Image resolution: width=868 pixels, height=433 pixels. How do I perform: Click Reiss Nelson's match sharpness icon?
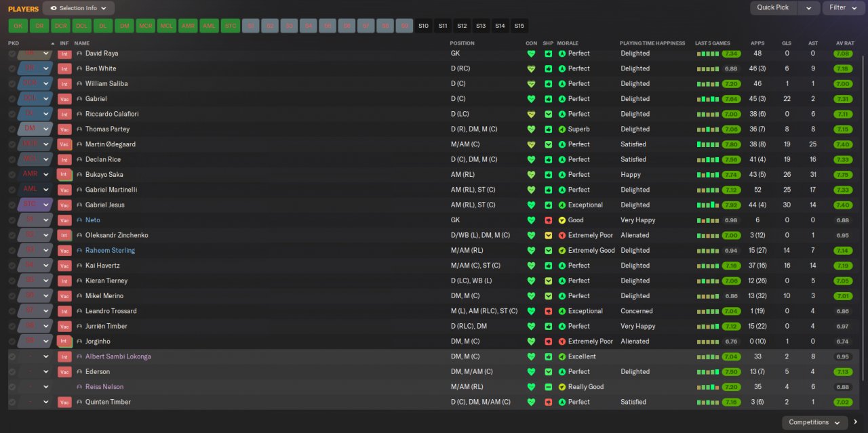click(x=549, y=387)
